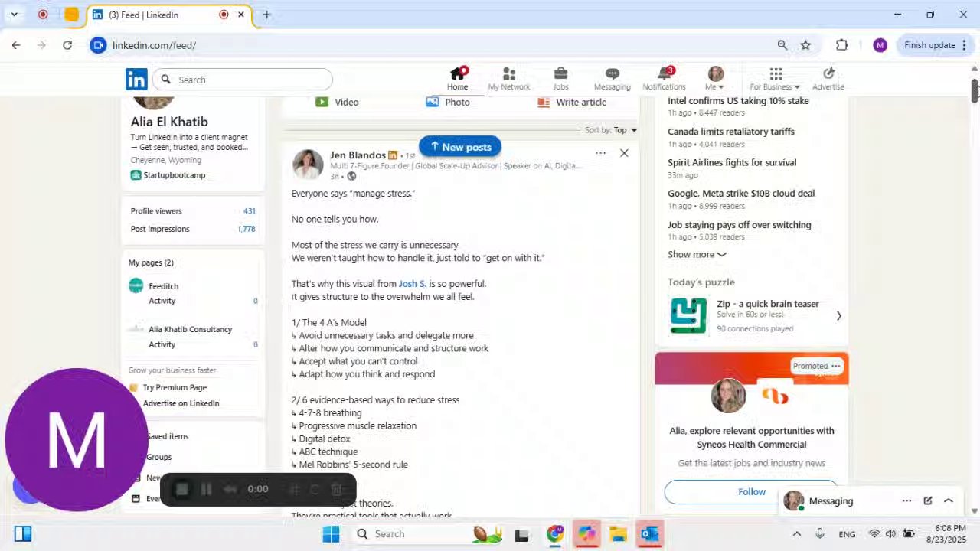Follow Syneos Health Commercial
Image resolution: width=980 pixels, height=551 pixels.
coord(751,492)
